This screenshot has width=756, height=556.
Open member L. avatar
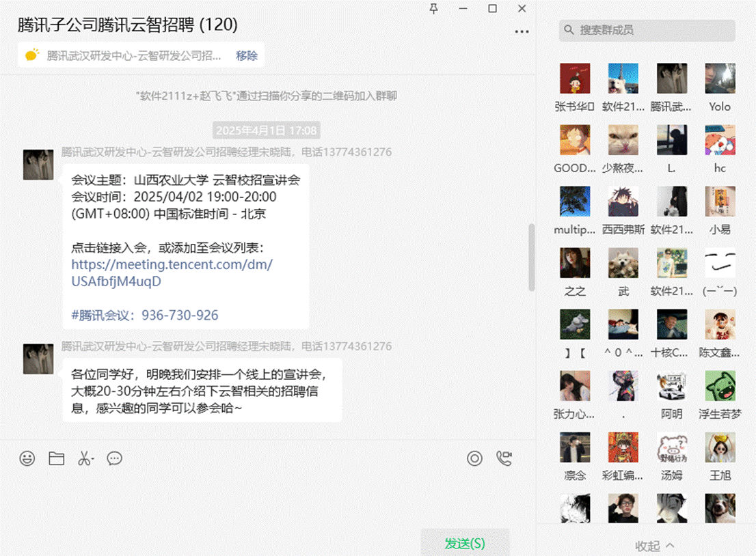pyautogui.click(x=672, y=140)
